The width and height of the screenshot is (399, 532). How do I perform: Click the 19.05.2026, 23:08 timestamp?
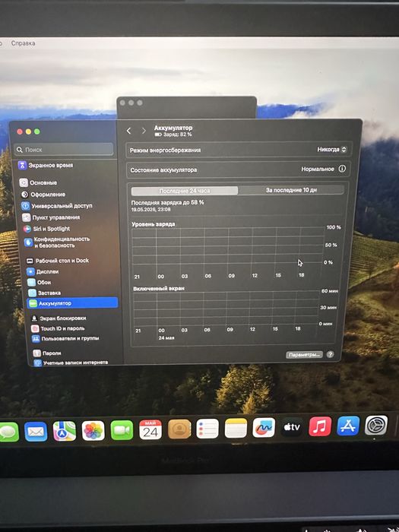(151, 209)
